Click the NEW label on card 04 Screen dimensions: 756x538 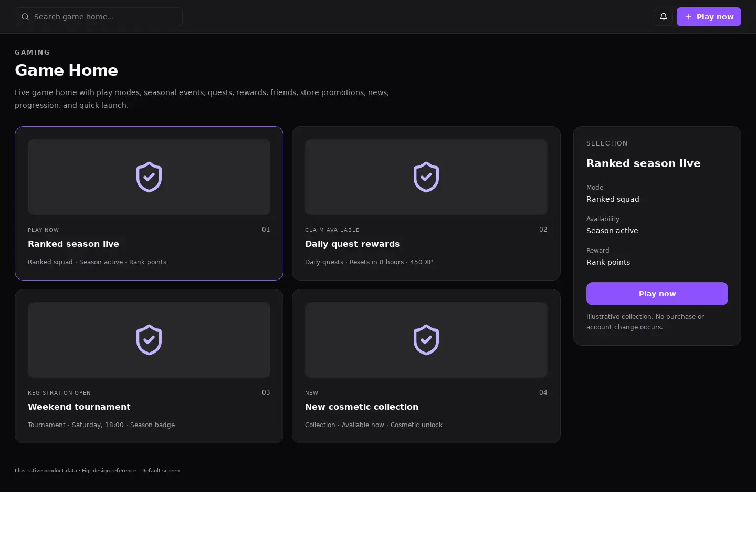click(x=312, y=393)
